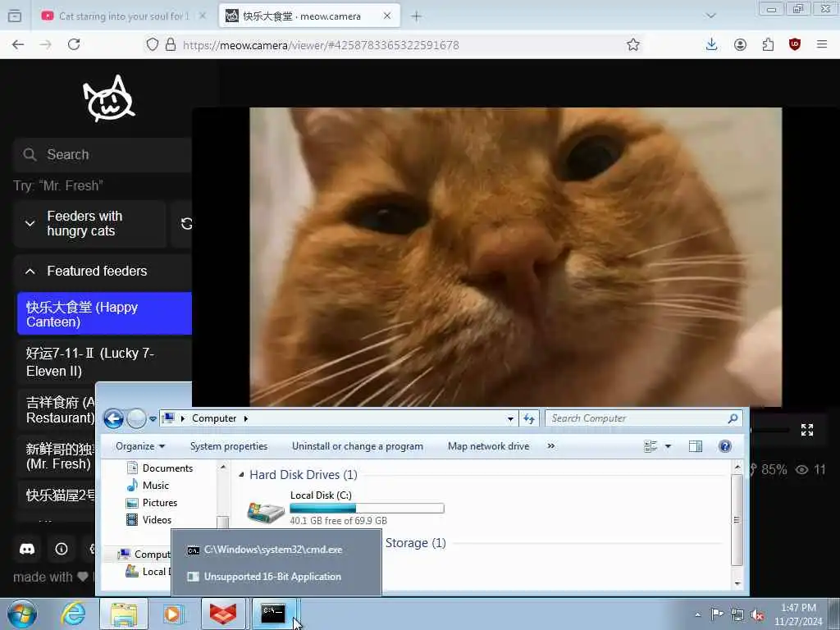Click the site padlock icon
This screenshot has height=630, width=840.
point(171,45)
